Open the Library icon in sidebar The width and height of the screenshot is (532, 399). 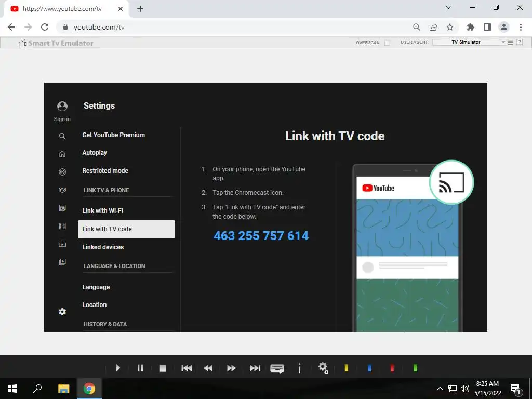(x=62, y=262)
